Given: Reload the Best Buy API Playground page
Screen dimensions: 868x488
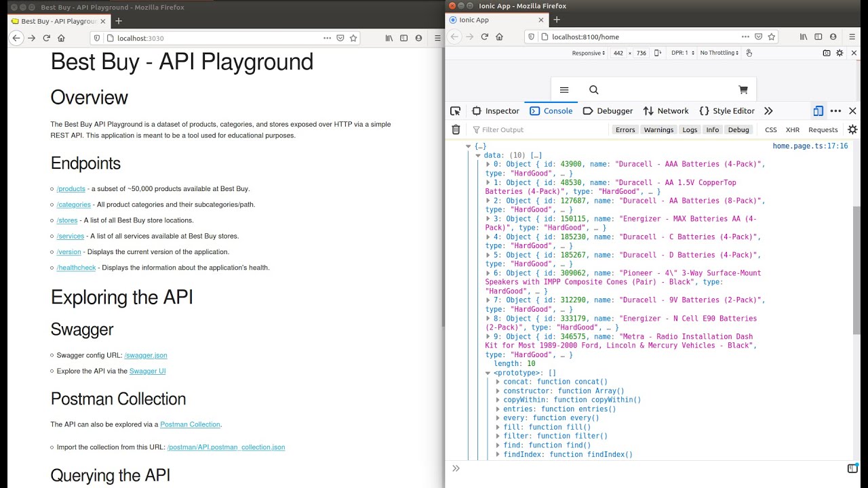Looking at the screenshot, I should click(47, 38).
